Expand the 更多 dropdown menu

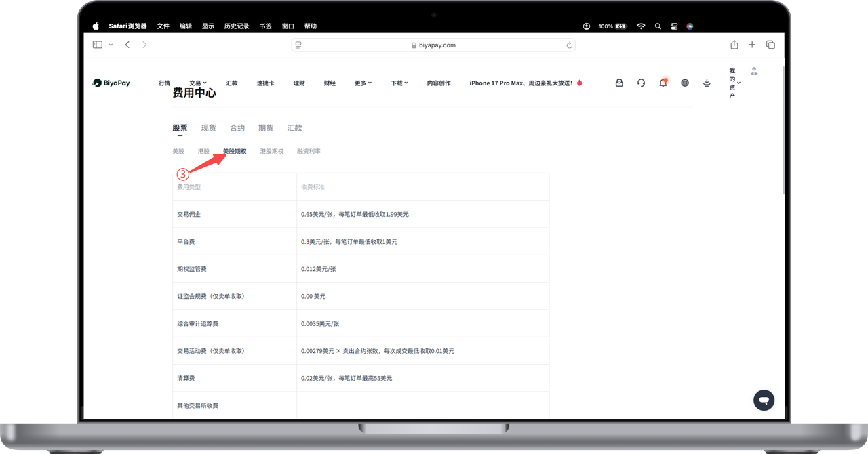click(363, 83)
